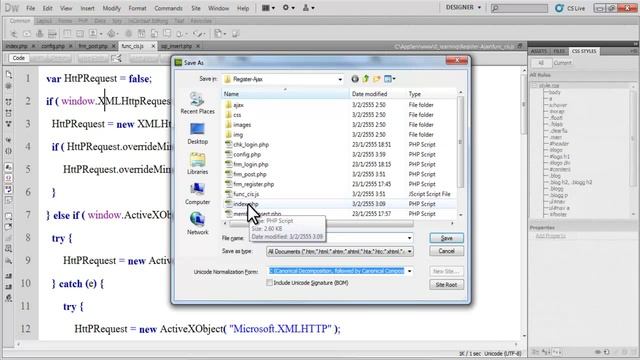640x360 pixels.
Task: Enable Include Unicode Signature (BOM) checkbox
Action: [269, 282]
